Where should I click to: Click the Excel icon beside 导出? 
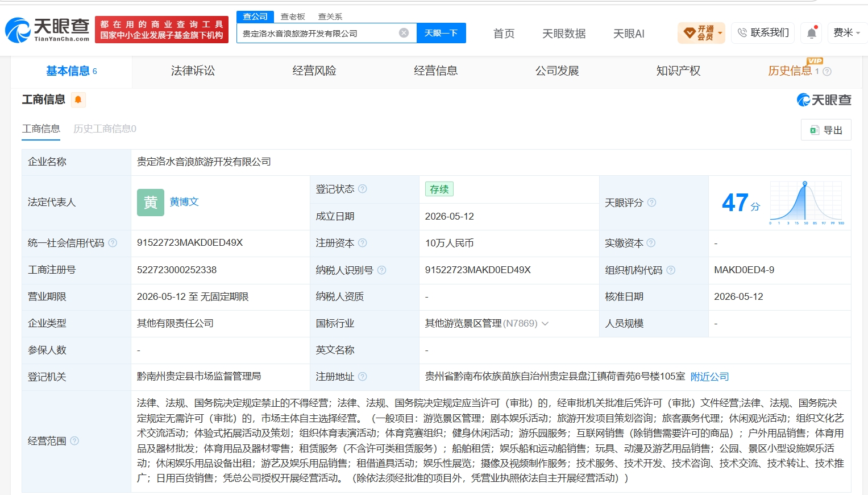(x=814, y=130)
